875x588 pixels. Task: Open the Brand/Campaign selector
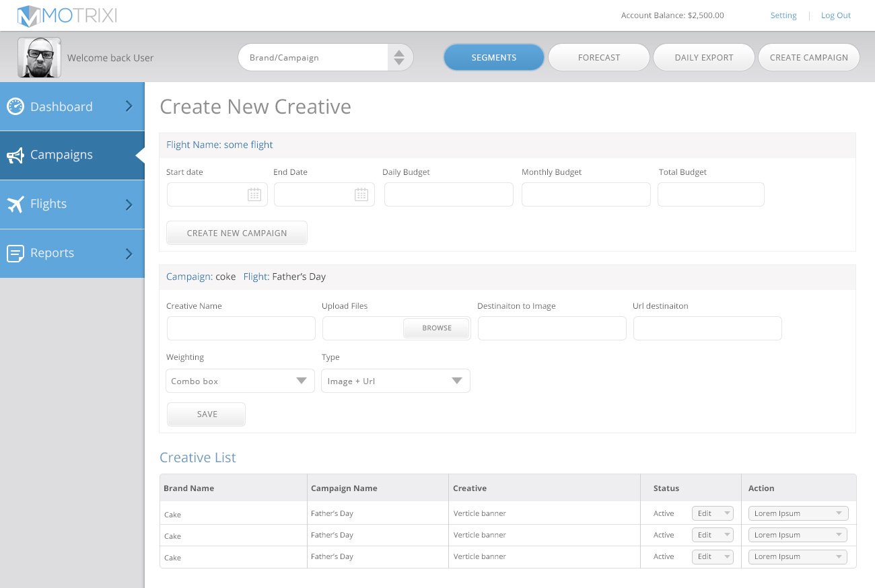click(326, 58)
